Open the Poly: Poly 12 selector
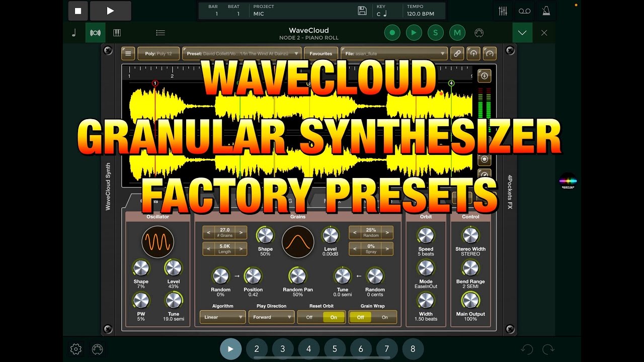The image size is (644, 362). [158, 53]
